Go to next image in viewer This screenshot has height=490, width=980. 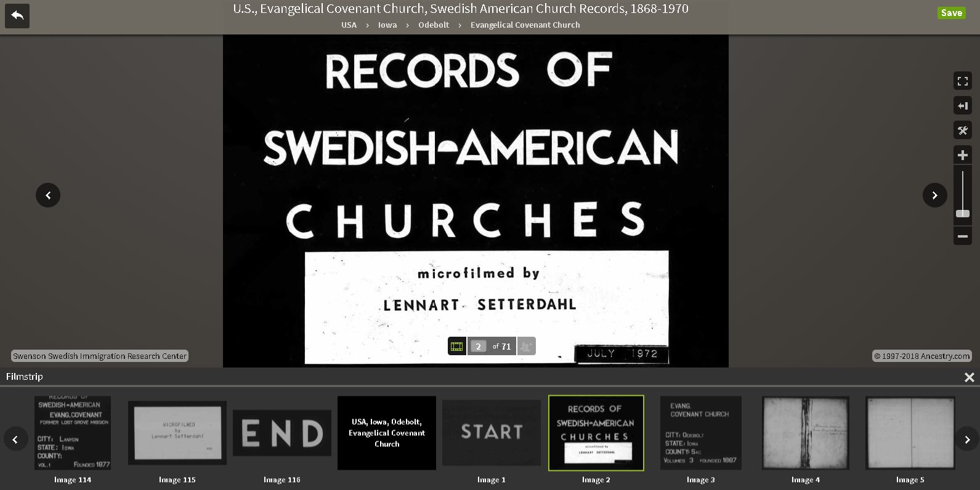click(934, 195)
